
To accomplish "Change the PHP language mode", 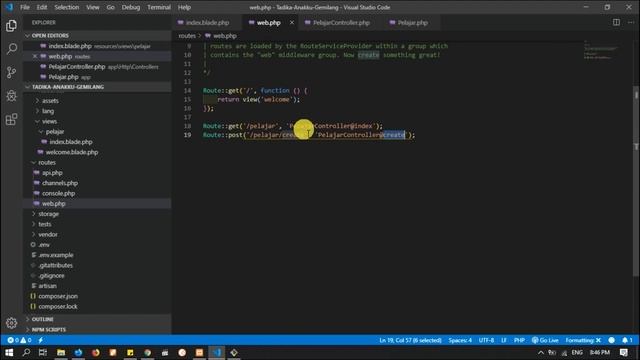I will 519,340.
